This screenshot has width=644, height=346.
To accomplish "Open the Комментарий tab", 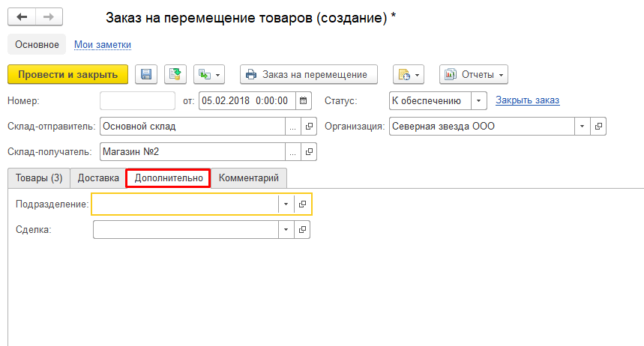I will click(248, 178).
